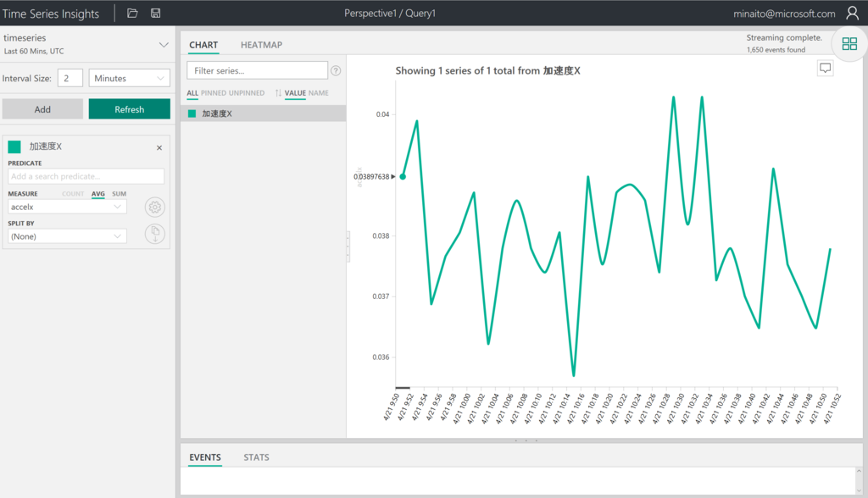Switch to the HEATMAP tab
Image resolution: width=868 pixels, height=498 pixels.
point(261,45)
